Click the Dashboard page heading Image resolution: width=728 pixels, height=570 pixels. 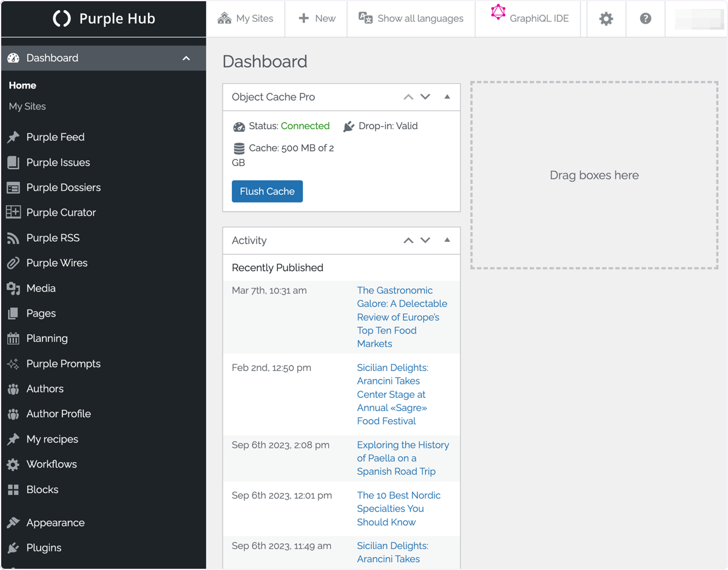(x=265, y=61)
